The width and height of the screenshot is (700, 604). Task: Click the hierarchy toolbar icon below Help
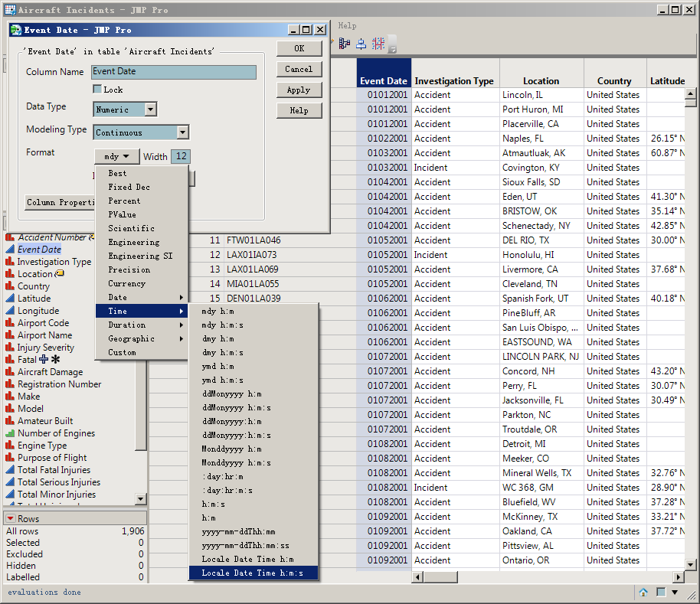coord(344,43)
